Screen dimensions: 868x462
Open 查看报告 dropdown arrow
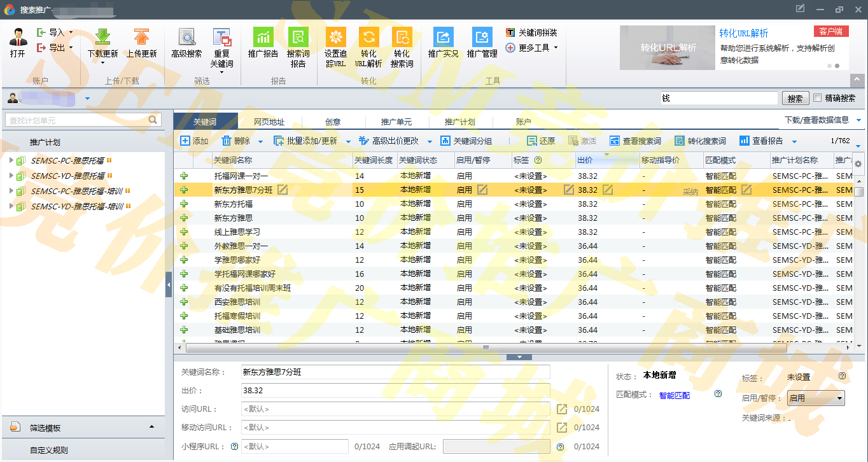795,141
